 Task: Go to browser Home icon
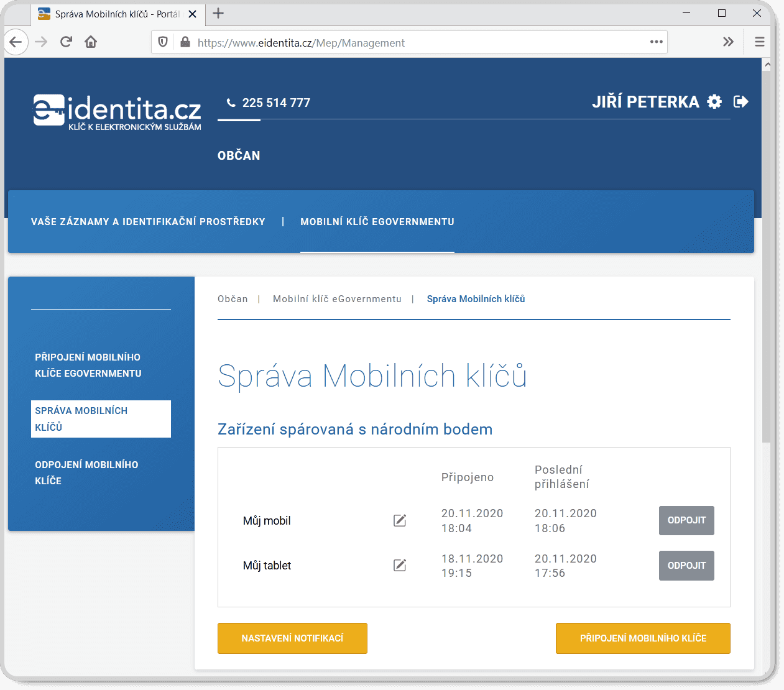click(x=91, y=42)
